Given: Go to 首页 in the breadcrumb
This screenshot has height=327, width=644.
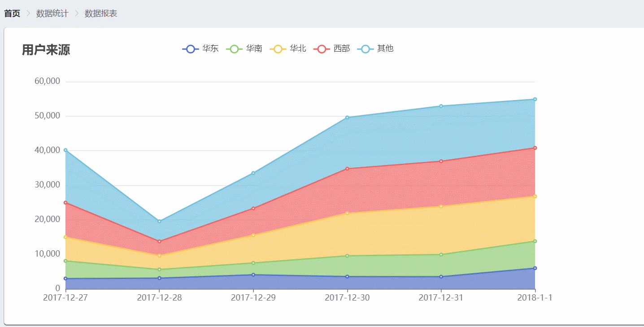Looking at the screenshot, I should (12, 13).
